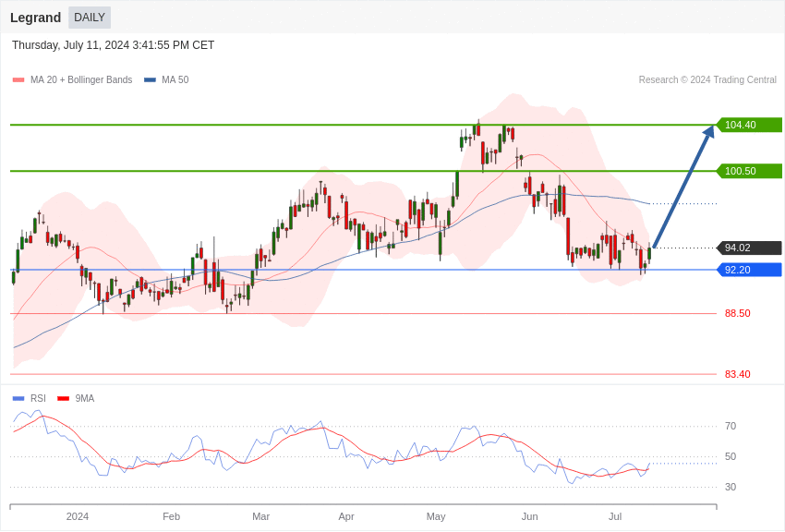Click the chart timestamp text
Screen dimensions: 785x532
pyautogui.click(x=113, y=45)
